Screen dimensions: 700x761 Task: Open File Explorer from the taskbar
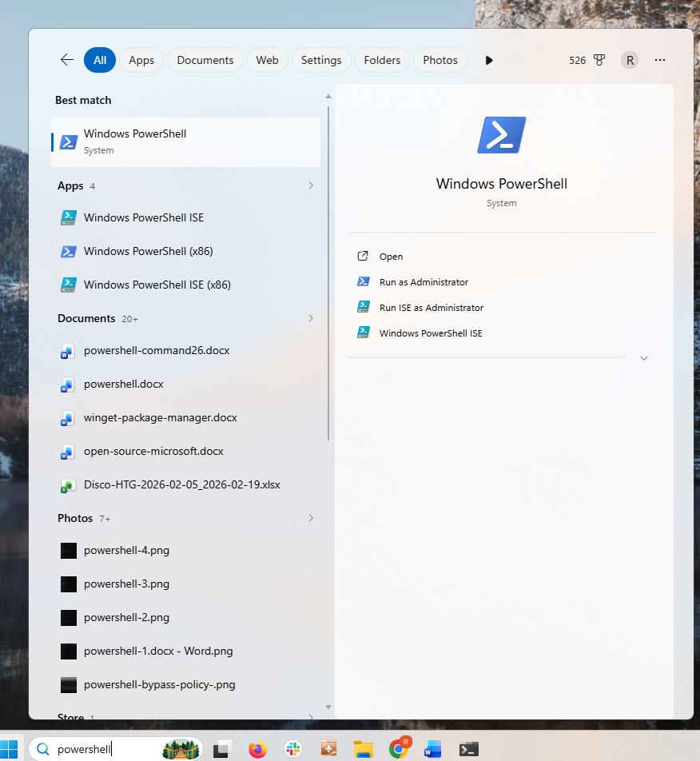[x=364, y=749]
